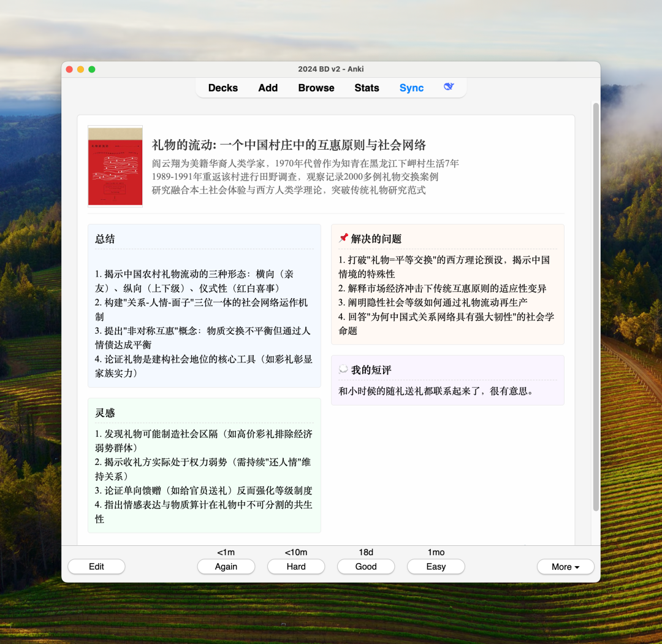Close the Anki window with red button
The image size is (662, 644).
70,69
